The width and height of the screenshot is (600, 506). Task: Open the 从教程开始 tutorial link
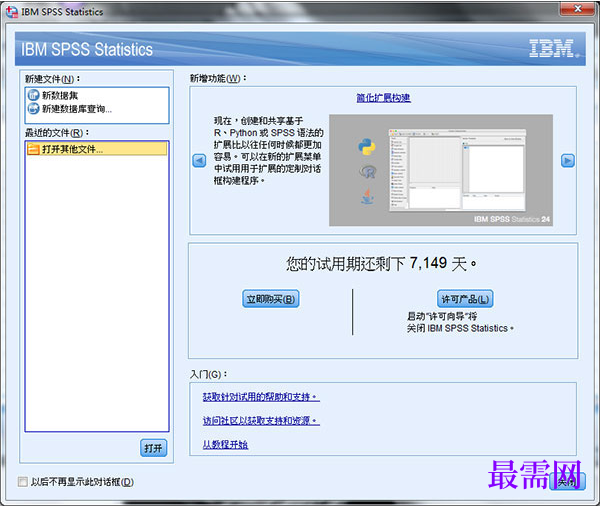pyautogui.click(x=225, y=444)
